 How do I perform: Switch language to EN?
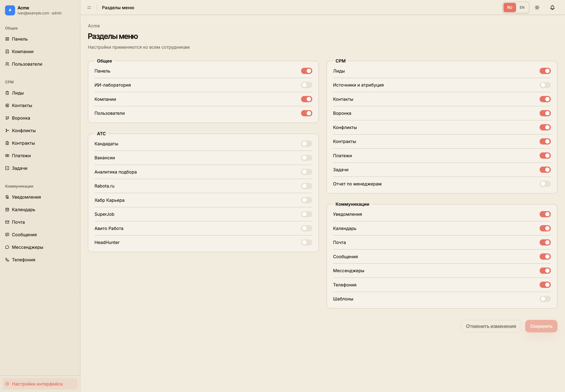coord(522,8)
